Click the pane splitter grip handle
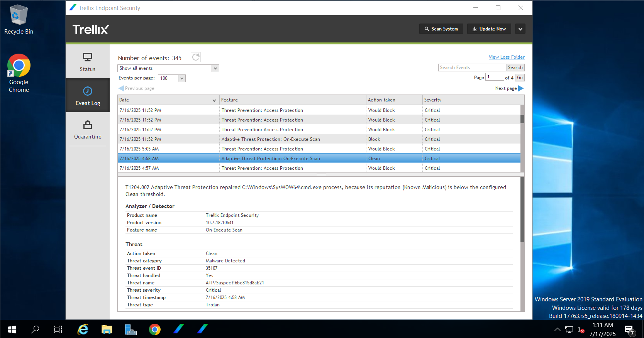The width and height of the screenshot is (644, 338). pyautogui.click(x=321, y=174)
